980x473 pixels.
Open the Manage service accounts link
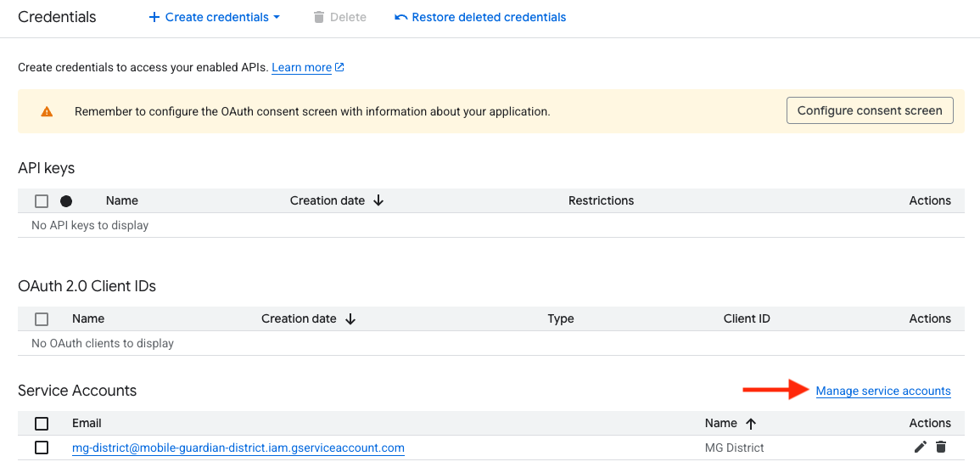882,391
